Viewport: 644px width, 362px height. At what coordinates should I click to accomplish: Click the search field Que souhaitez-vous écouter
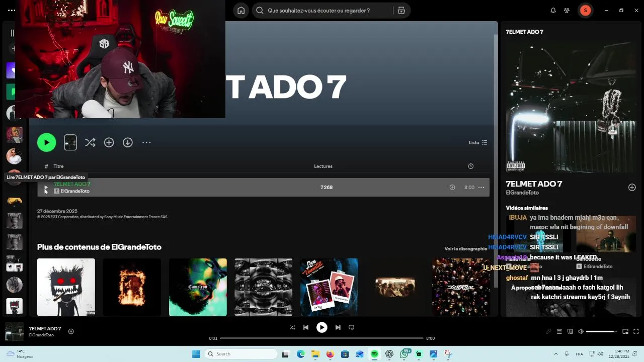322,11
